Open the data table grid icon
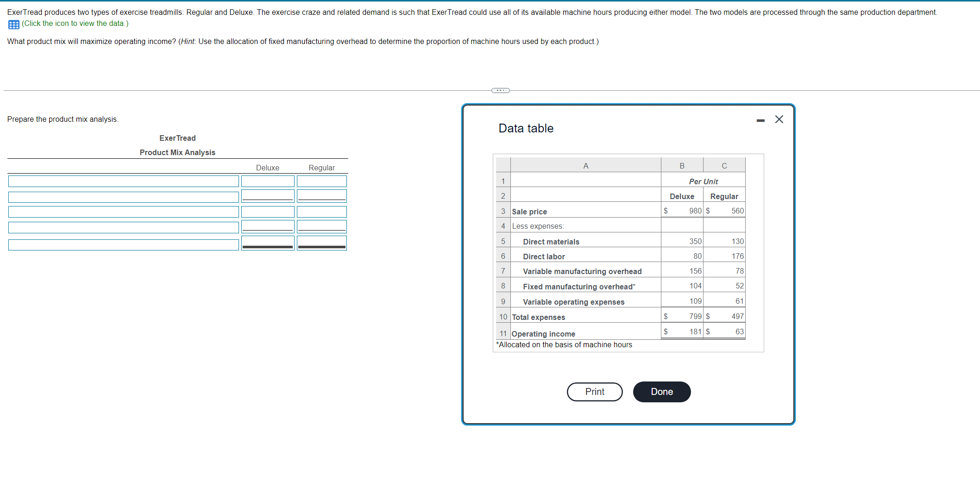Image resolution: width=980 pixels, height=494 pixels. 13,24
